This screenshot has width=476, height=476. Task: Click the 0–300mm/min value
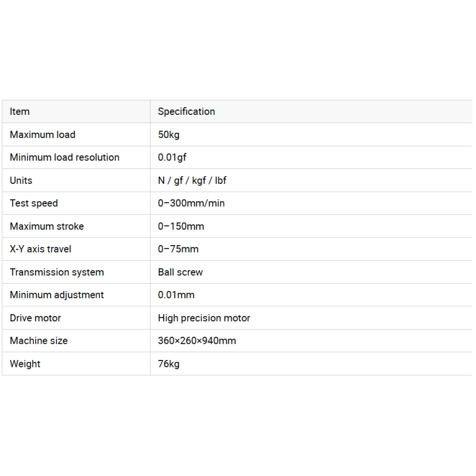pos(191,203)
